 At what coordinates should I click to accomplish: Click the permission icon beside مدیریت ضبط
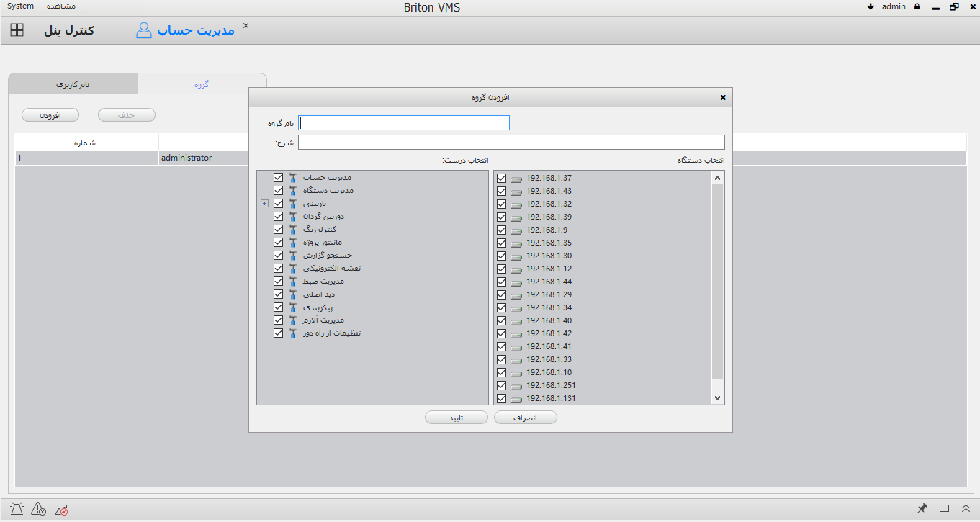(x=292, y=281)
